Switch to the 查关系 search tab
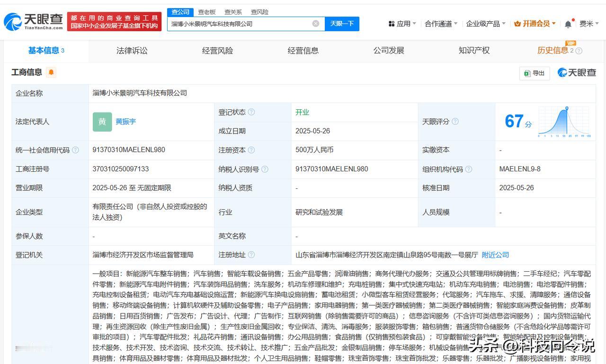The height and width of the screenshot is (364, 606). click(233, 12)
